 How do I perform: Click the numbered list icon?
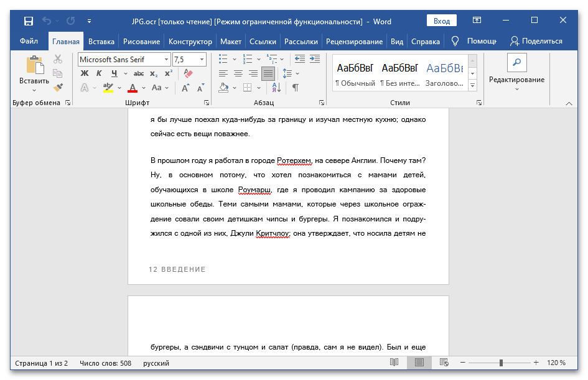tap(248, 59)
